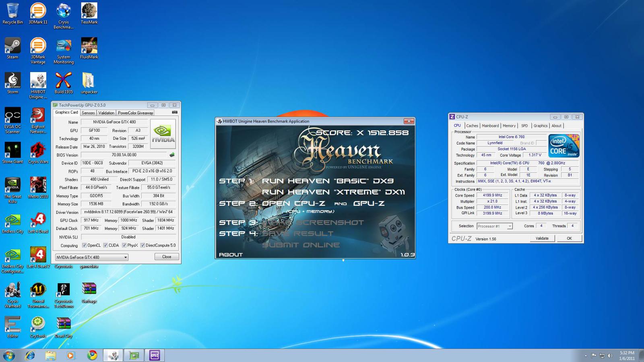
Task: Click CPU-Z Validate button
Action: pyautogui.click(x=542, y=238)
